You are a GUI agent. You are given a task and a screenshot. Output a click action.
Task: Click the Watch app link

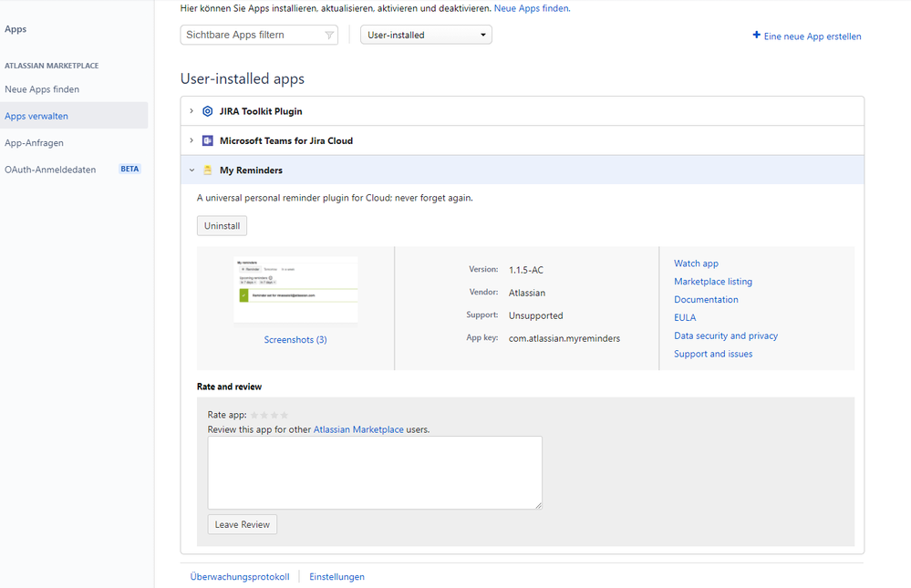click(x=696, y=263)
